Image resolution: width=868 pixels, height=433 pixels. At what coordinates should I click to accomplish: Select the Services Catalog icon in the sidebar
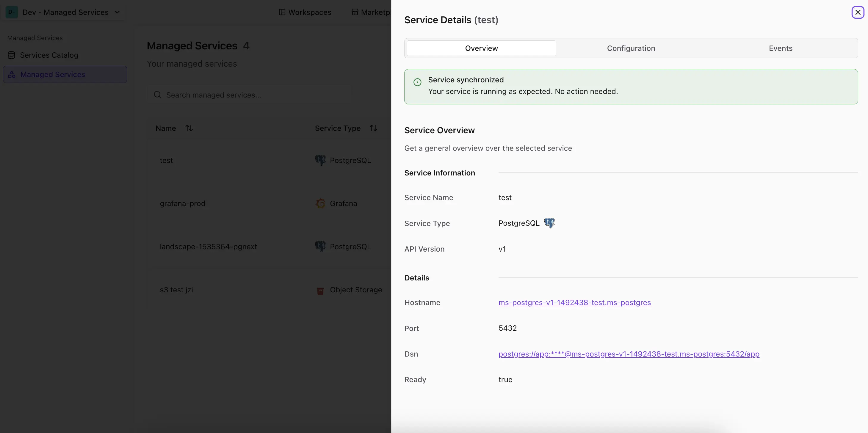tap(12, 55)
